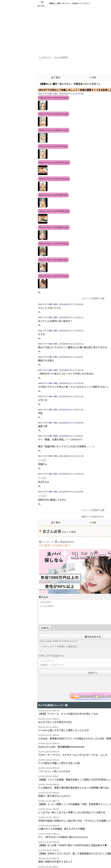Open the なんでも実況G breadcrumb link

tap(62, 57)
